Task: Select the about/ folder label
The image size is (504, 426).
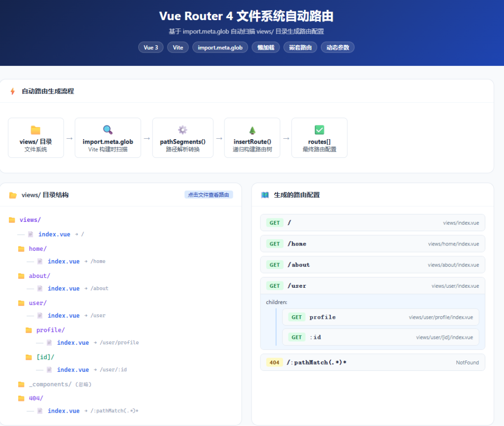Action: tap(39, 275)
